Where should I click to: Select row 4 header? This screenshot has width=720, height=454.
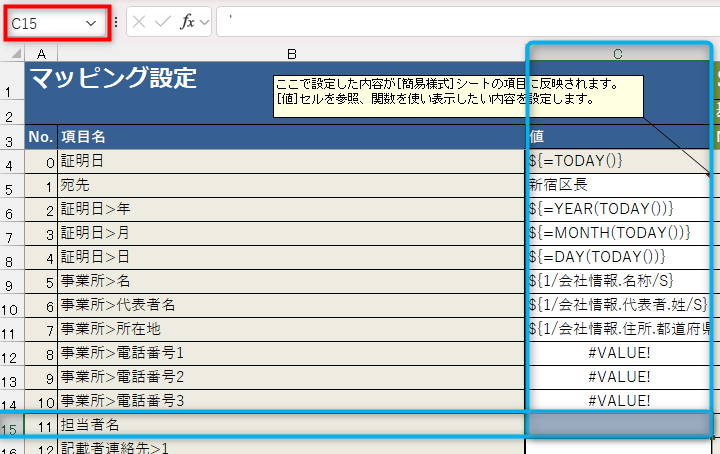pyautogui.click(x=12, y=162)
